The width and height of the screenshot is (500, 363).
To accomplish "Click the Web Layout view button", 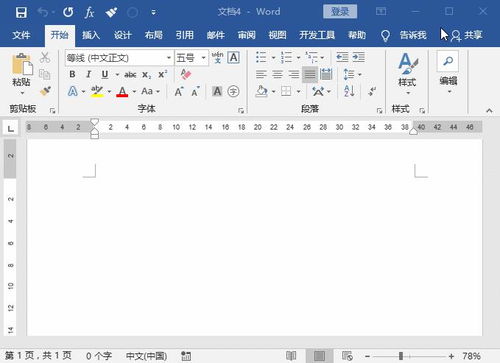I will [x=347, y=356].
